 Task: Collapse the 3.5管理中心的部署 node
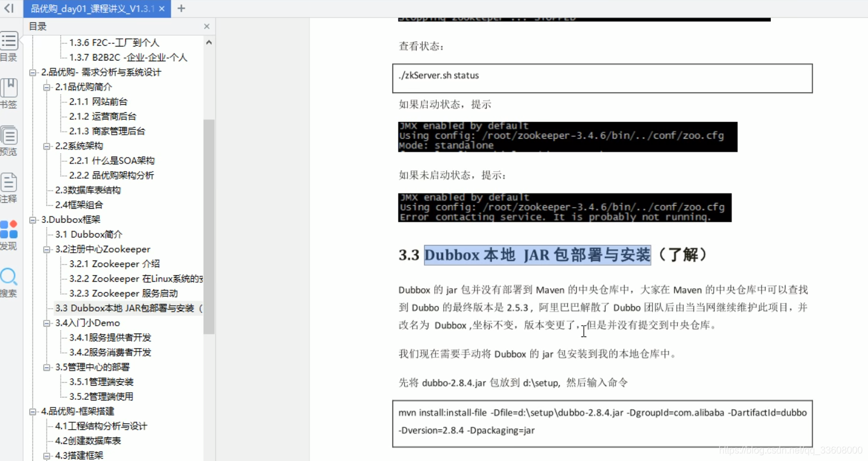point(47,367)
